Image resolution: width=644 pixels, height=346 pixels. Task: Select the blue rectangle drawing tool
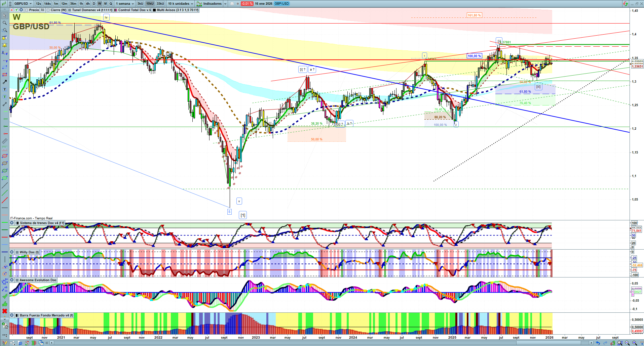tap(5, 67)
